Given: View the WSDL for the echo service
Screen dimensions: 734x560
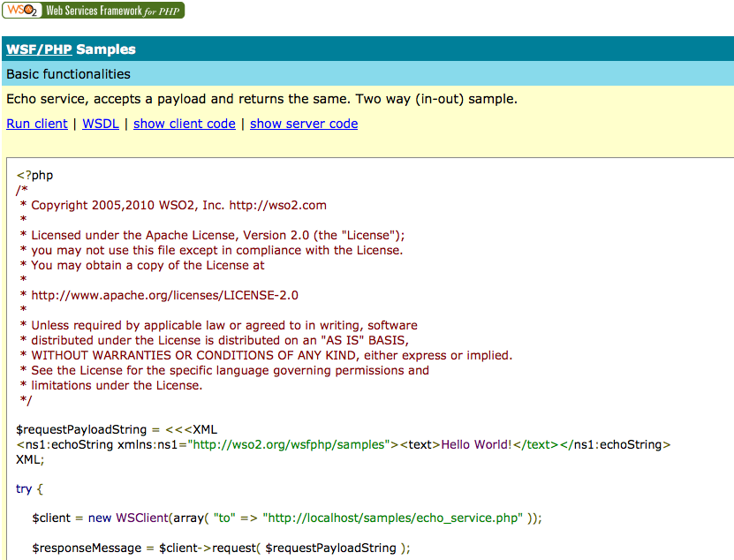Looking at the screenshot, I should click(x=100, y=124).
